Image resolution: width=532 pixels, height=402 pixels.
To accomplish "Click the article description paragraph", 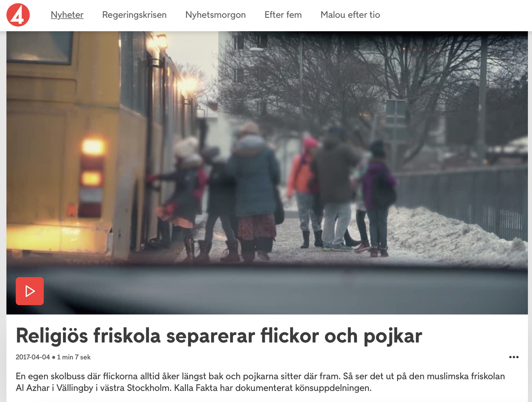I will click(x=260, y=382).
